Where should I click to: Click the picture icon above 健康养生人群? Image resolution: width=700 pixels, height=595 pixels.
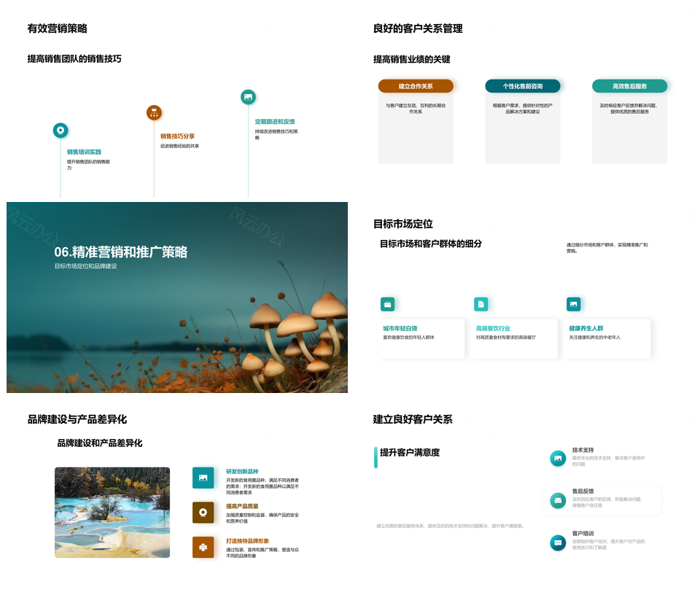[574, 304]
